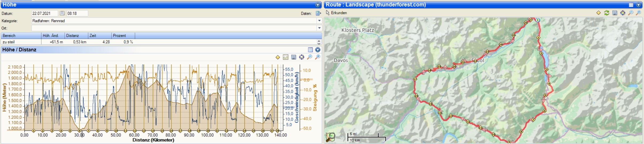Viewport: 644px width, 144px height.
Task: Fit the route to the map view
Action: pos(623,13)
